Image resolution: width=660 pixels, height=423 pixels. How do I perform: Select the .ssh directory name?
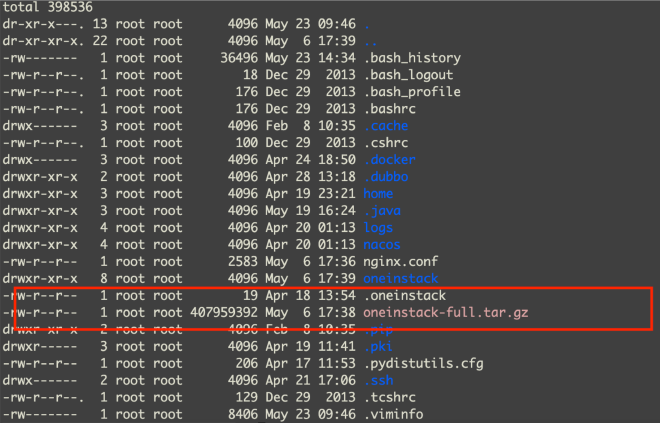(379, 380)
